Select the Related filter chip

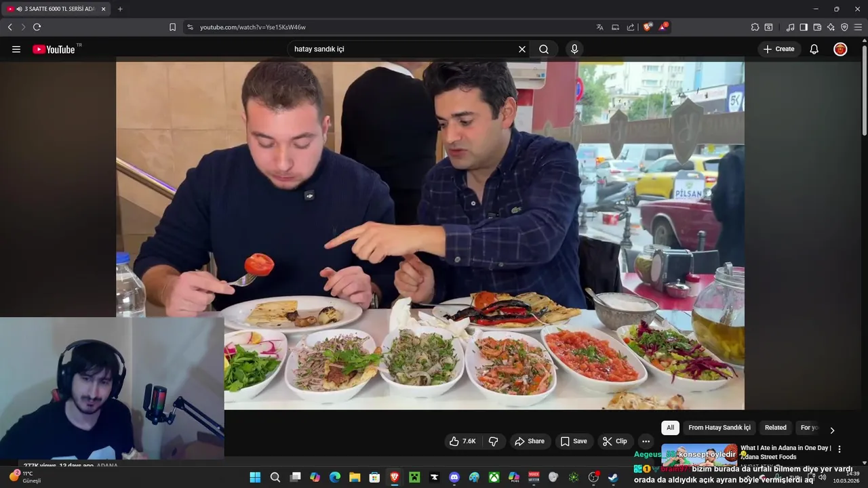(776, 428)
